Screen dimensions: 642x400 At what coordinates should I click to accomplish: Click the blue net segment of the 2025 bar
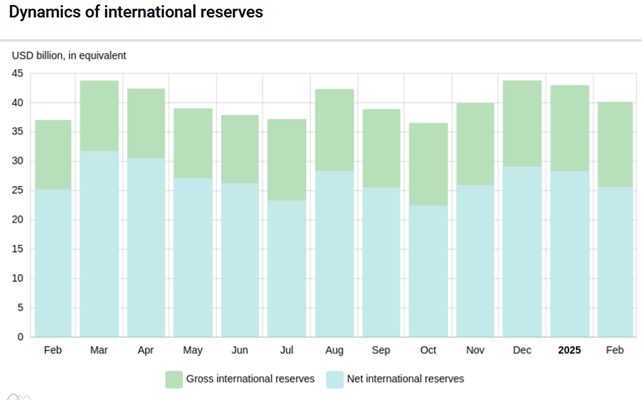tap(569, 254)
